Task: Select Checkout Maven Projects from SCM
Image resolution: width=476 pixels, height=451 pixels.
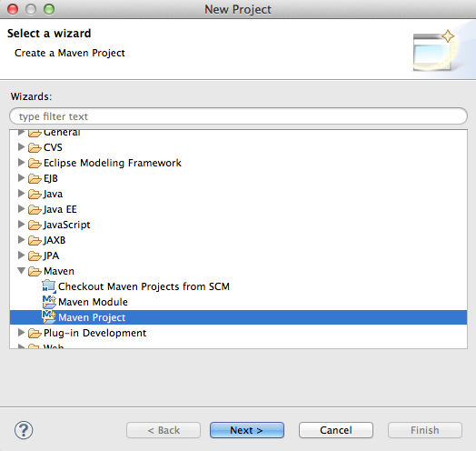Action: [x=144, y=286]
